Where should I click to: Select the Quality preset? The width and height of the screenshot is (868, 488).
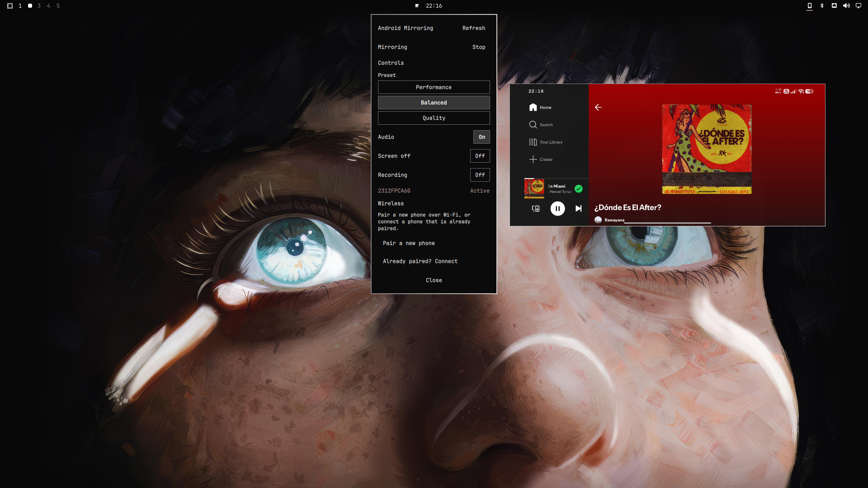click(x=434, y=118)
